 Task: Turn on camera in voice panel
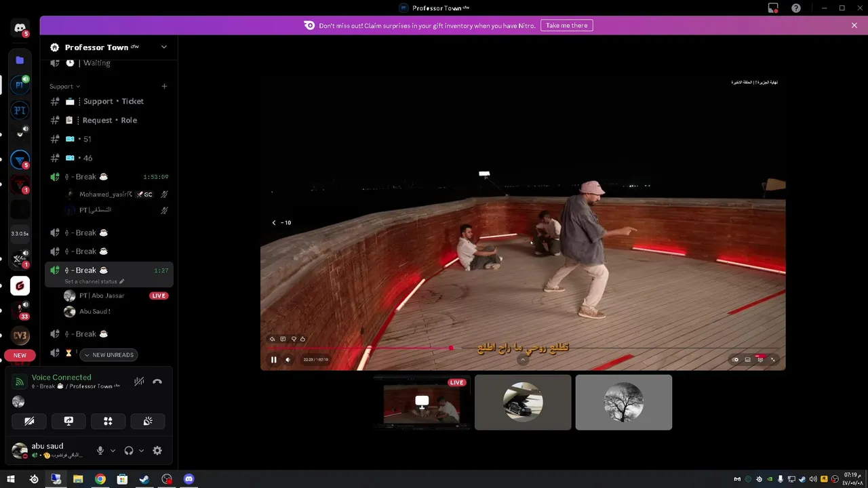pos(29,421)
